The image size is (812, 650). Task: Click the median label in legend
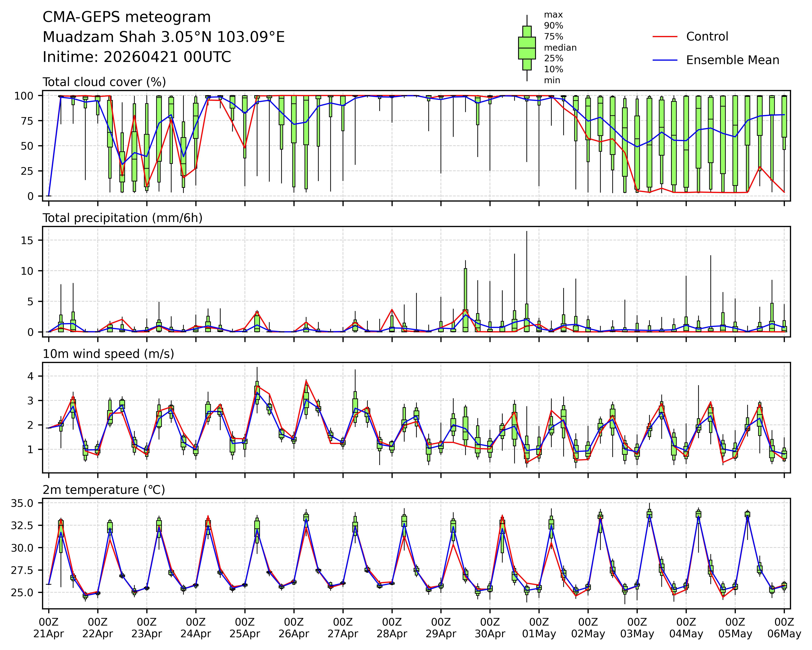tap(560, 48)
